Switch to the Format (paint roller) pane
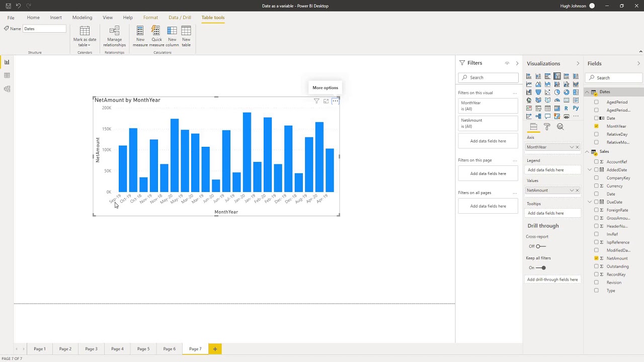The width and height of the screenshot is (644, 362). [547, 127]
